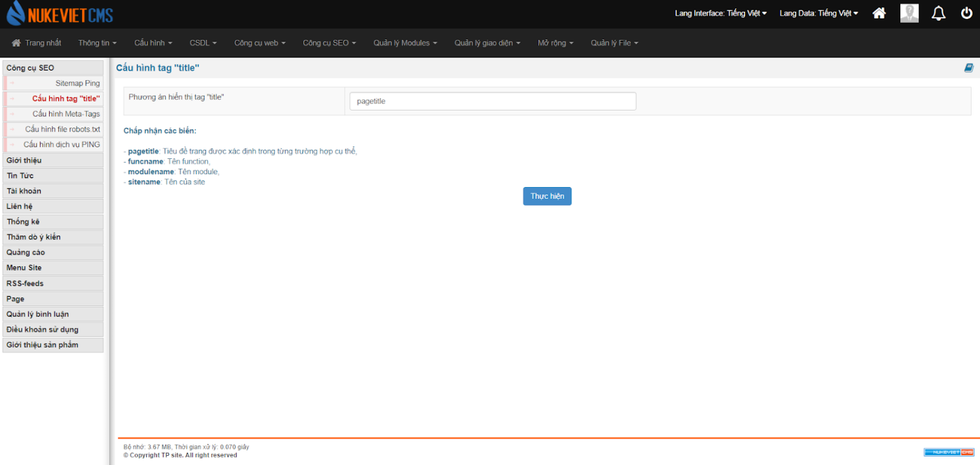Open Tin Tức module in sidebar
Image resolution: width=980 pixels, height=465 pixels.
coord(53,175)
